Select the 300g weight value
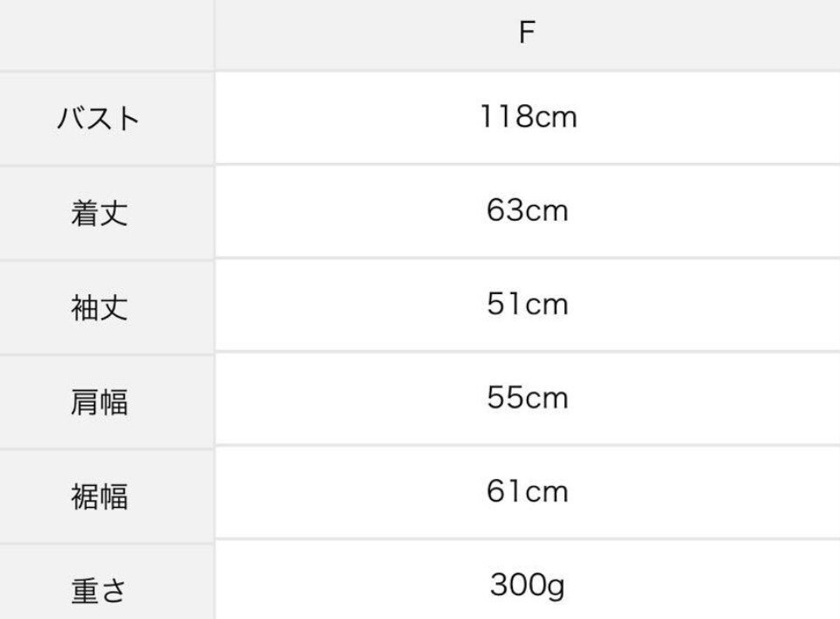Viewport: 840px width, 619px height. [528, 585]
